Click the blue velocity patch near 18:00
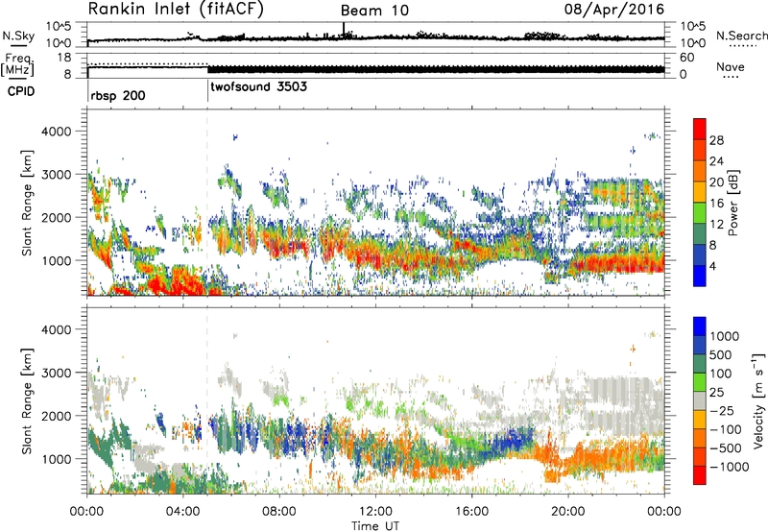Image resolution: width=768 pixels, height=532 pixels. (513, 439)
